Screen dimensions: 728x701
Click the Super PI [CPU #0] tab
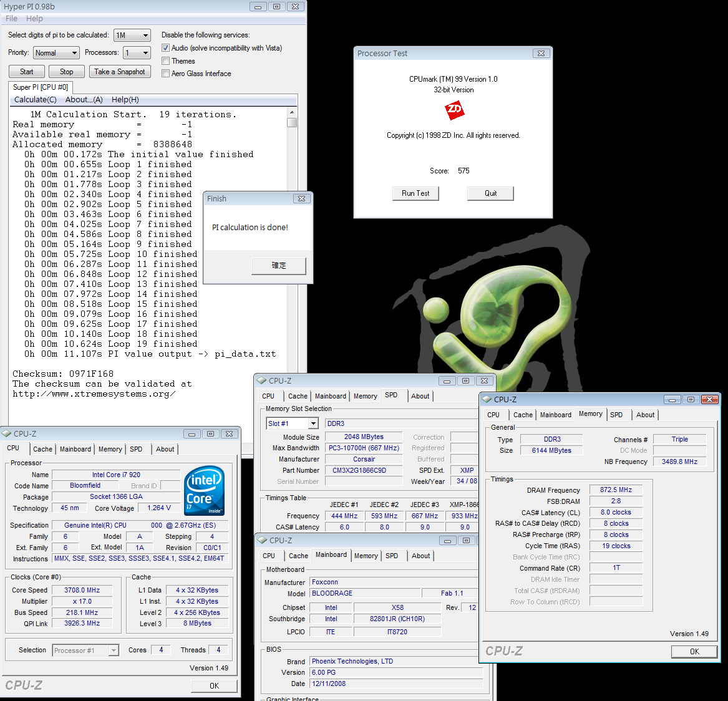[x=41, y=87]
